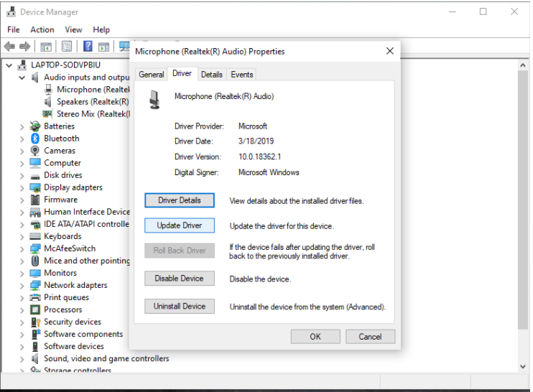Image resolution: width=533 pixels, height=392 pixels.
Task: Open the File menu
Action: point(14,30)
